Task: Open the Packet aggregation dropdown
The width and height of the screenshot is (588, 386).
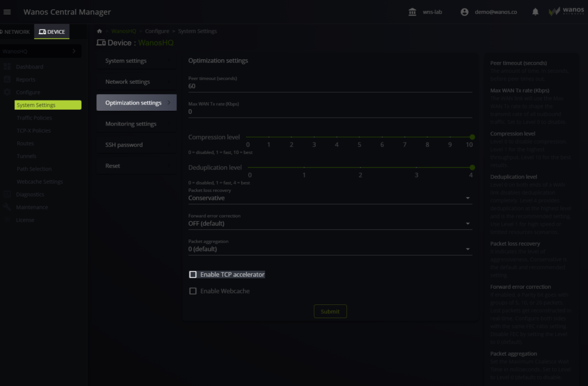Action: click(330, 249)
